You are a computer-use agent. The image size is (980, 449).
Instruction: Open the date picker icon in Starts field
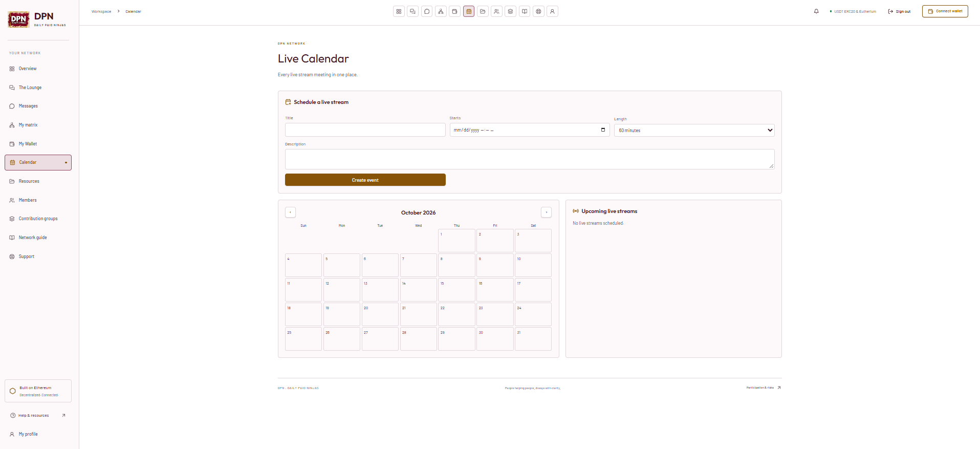[x=603, y=130]
